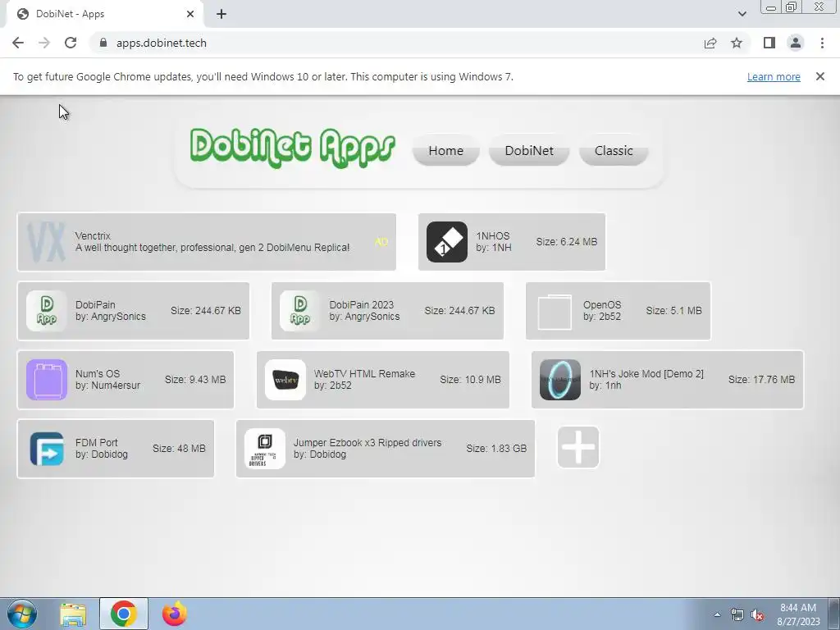
Task: Expand the tab search dropdown chevron
Action: 742,14
